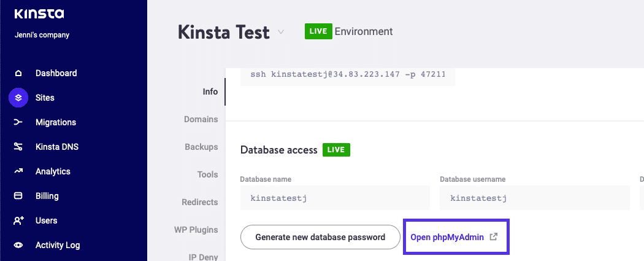The image size is (644, 261).
Task: Open Users section
Action: point(47,220)
